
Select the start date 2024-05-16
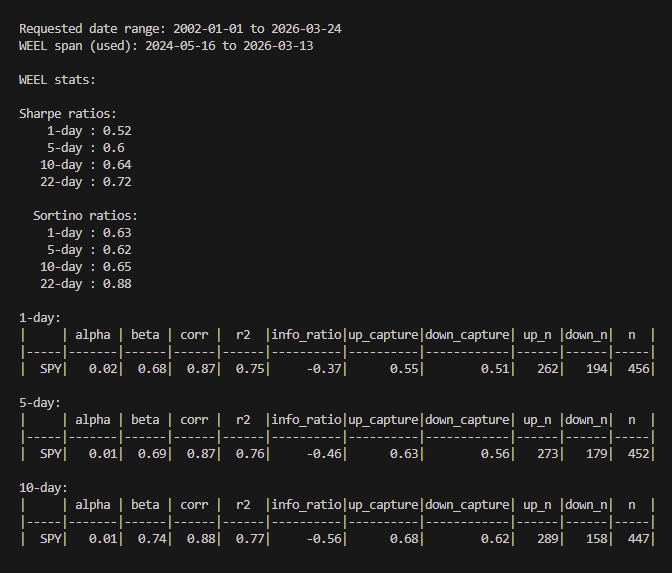click(x=180, y=46)
